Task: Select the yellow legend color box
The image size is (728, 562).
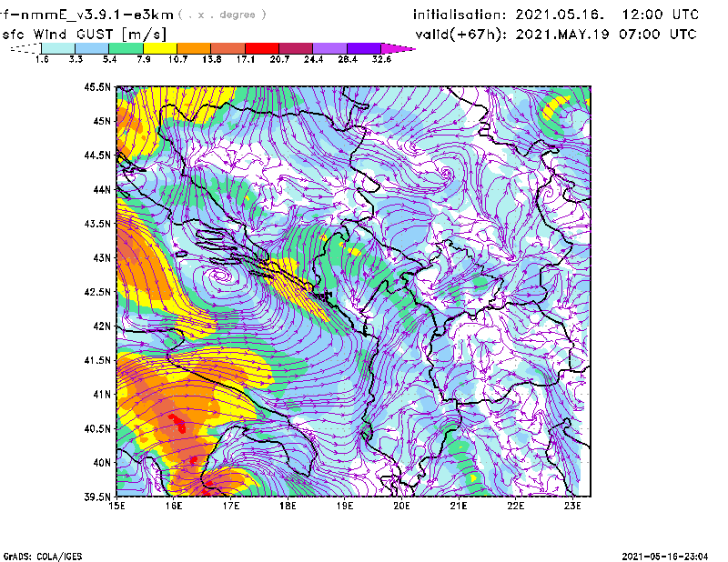Action: click(160, 48)
